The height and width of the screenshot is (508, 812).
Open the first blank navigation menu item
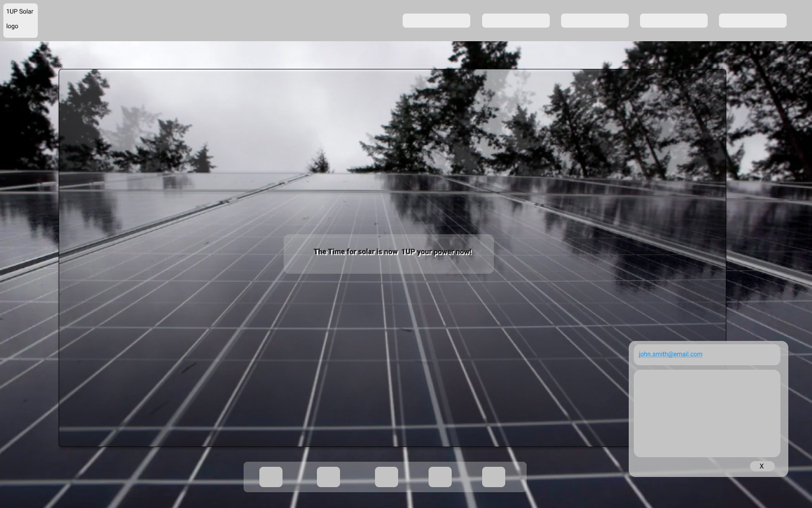click(x=436, y=21)
